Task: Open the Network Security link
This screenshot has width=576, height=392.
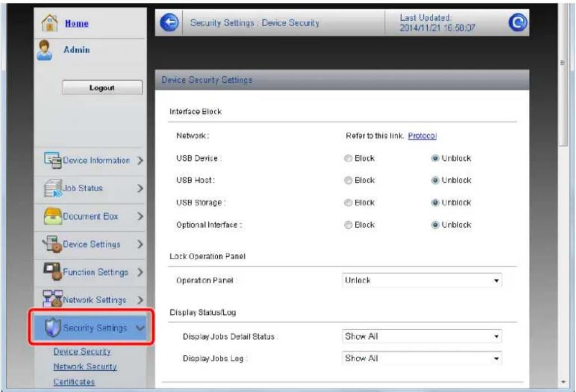Action: [x=85, y=366]
